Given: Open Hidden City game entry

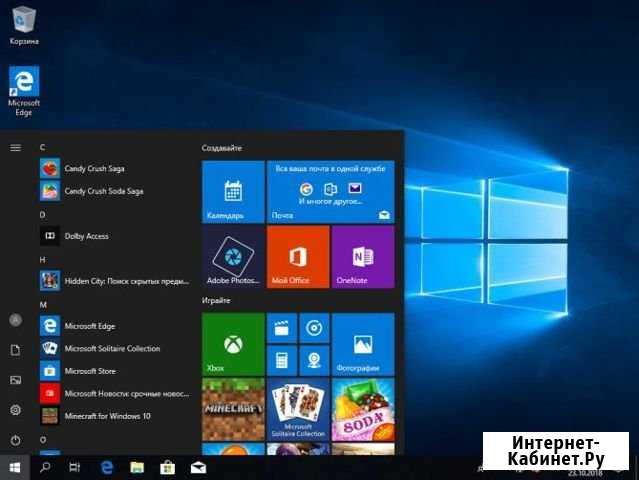Looking at the screenshot, I should tap(115, 281).
